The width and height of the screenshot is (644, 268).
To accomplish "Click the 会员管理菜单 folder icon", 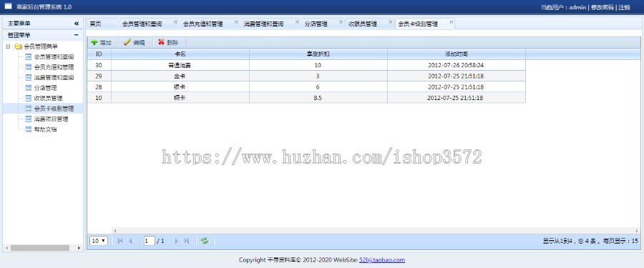I will click(x=18, y=46).
